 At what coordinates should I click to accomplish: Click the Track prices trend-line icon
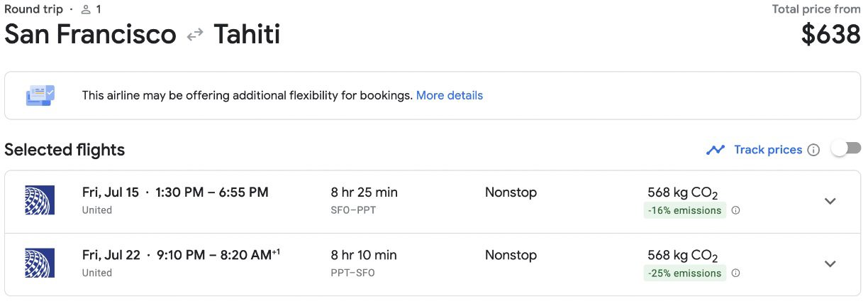pos(716,150)
